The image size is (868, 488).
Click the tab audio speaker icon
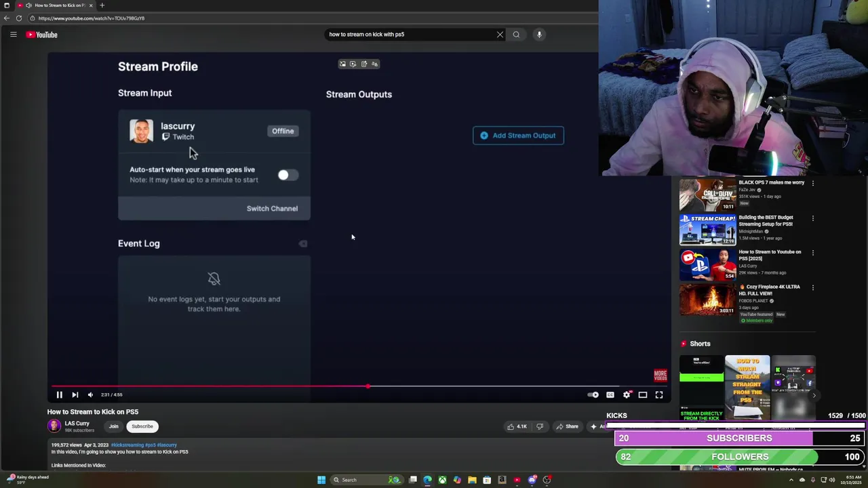[28, 5]
